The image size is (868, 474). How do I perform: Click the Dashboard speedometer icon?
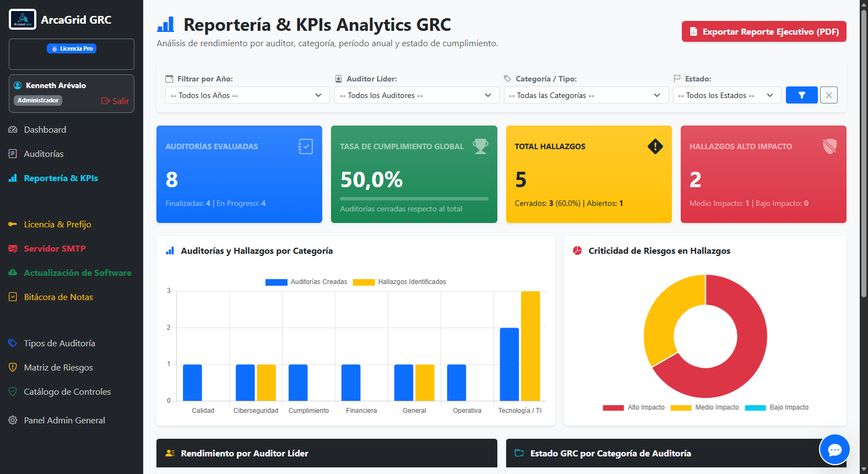point(13,130)
